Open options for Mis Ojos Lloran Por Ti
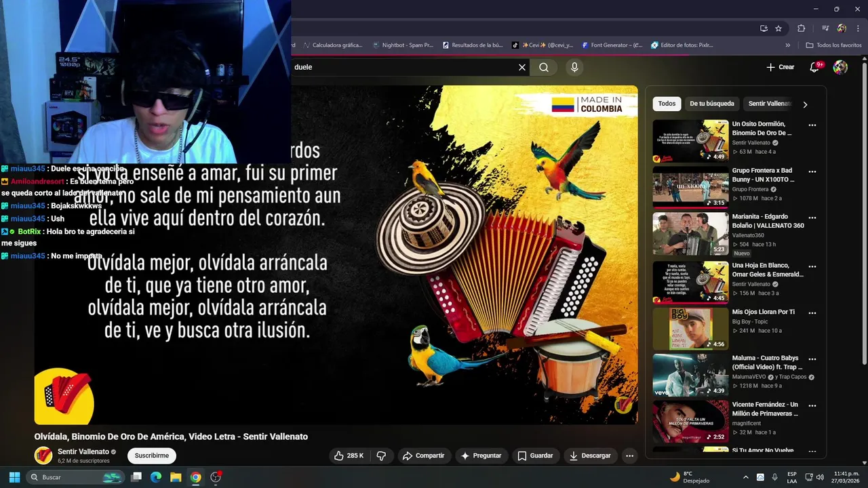 (812, 312)
